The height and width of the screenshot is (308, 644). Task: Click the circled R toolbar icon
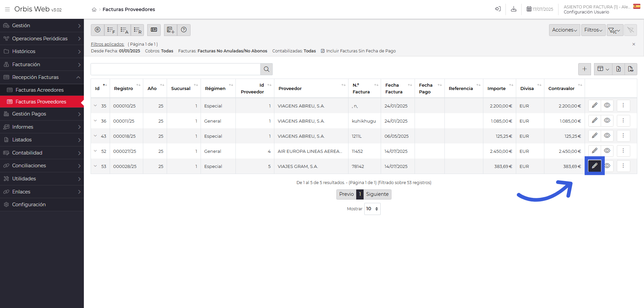pos(98,30)
